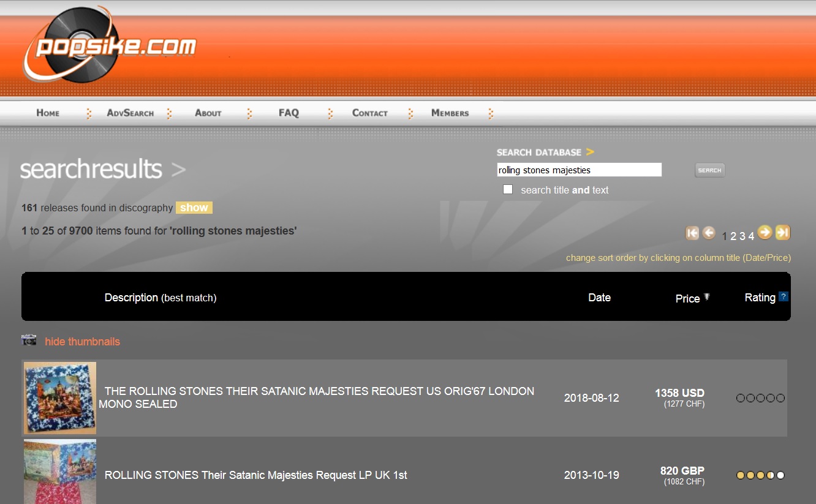This screenshot has height=504, width=816.
Task: Sort results by Price column
Action: coord(687,298)
